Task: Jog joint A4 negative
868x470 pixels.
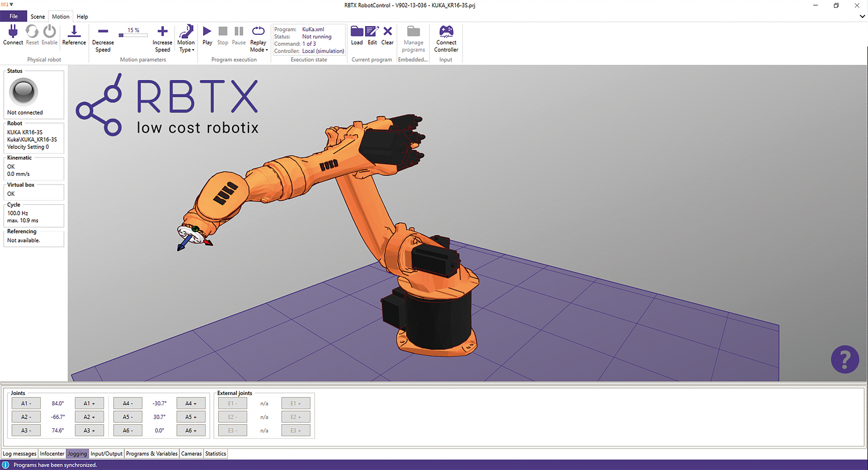Action: 128,403
